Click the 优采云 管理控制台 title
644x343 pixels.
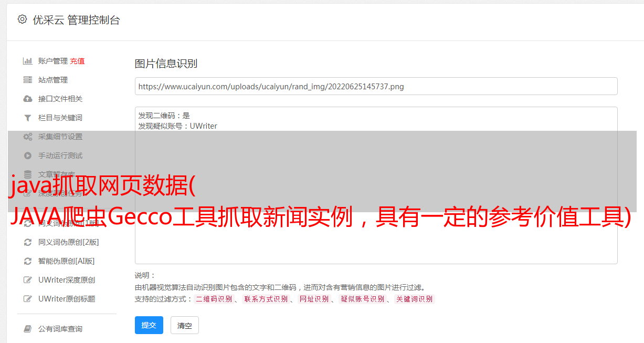click(76, 20)
